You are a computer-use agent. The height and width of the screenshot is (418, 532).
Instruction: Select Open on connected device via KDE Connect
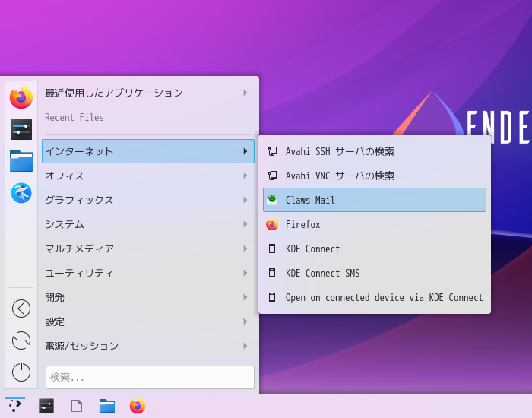click(x=375, y=298)
